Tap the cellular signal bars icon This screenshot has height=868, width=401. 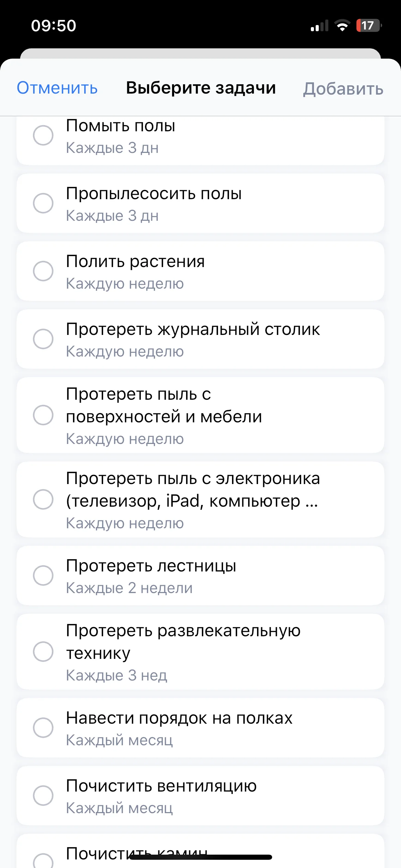point(319,26)
